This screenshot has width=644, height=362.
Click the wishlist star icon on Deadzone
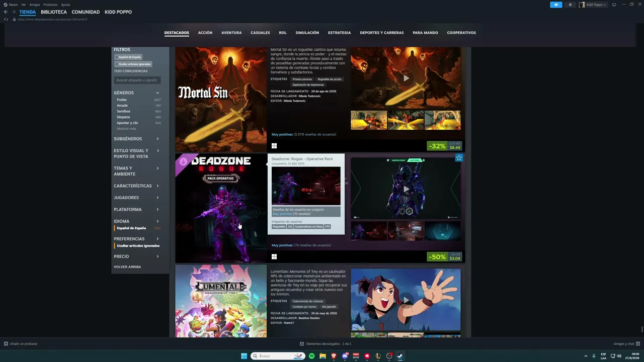coord(459,158)
